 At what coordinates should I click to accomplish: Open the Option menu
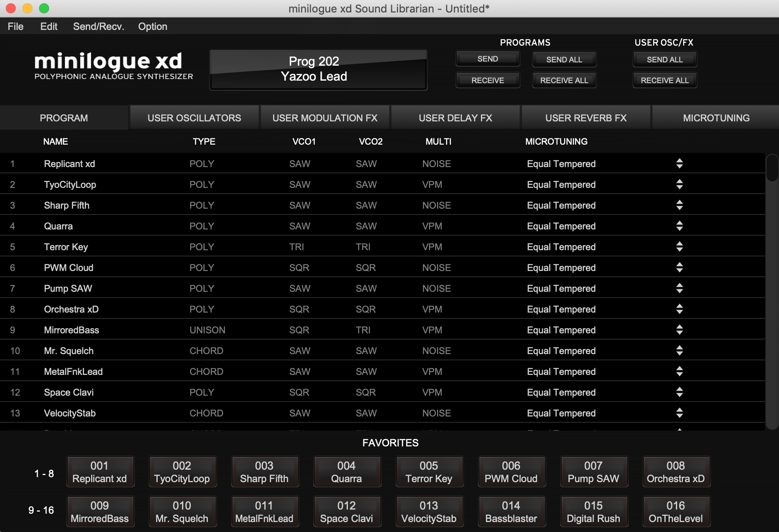click(153, 27)
